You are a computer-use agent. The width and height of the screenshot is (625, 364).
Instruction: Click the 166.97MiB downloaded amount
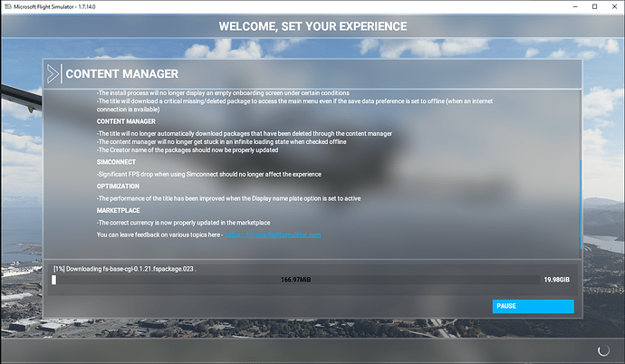(295, 280)
